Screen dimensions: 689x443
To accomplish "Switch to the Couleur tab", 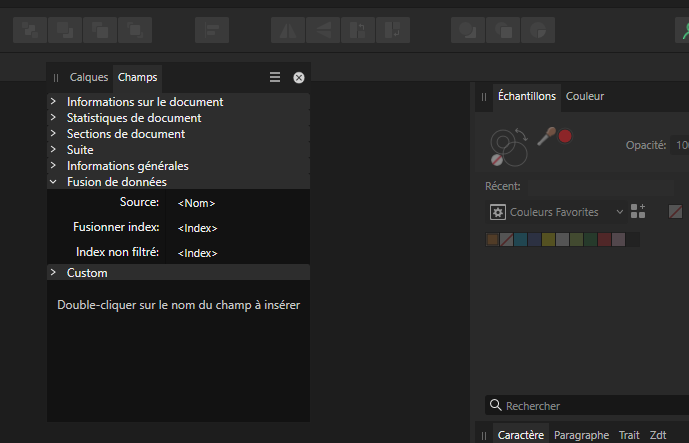I will pos(585,96).
